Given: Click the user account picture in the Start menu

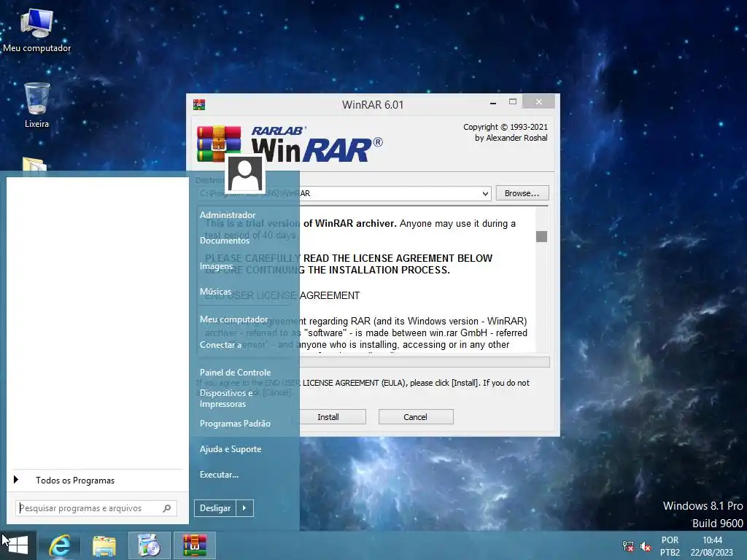Looking at the screenshot, I should [x=245, y=174].
